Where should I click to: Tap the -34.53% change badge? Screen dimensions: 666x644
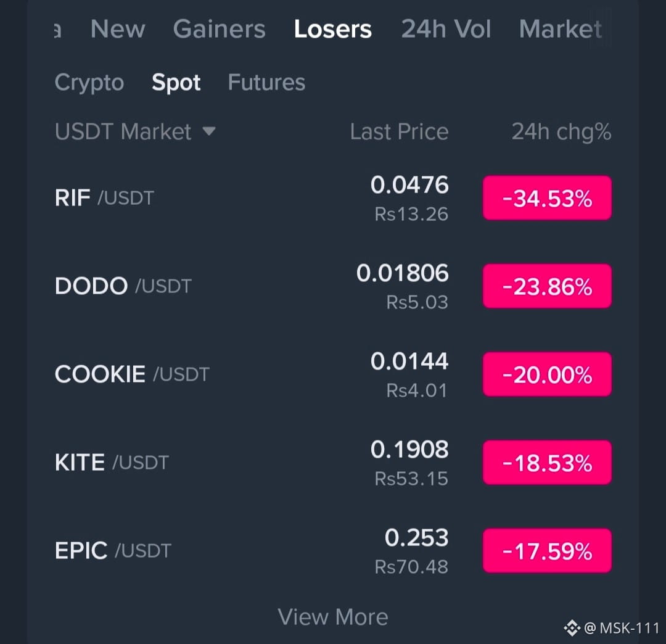pyautogui.click(x=547, y=198)
